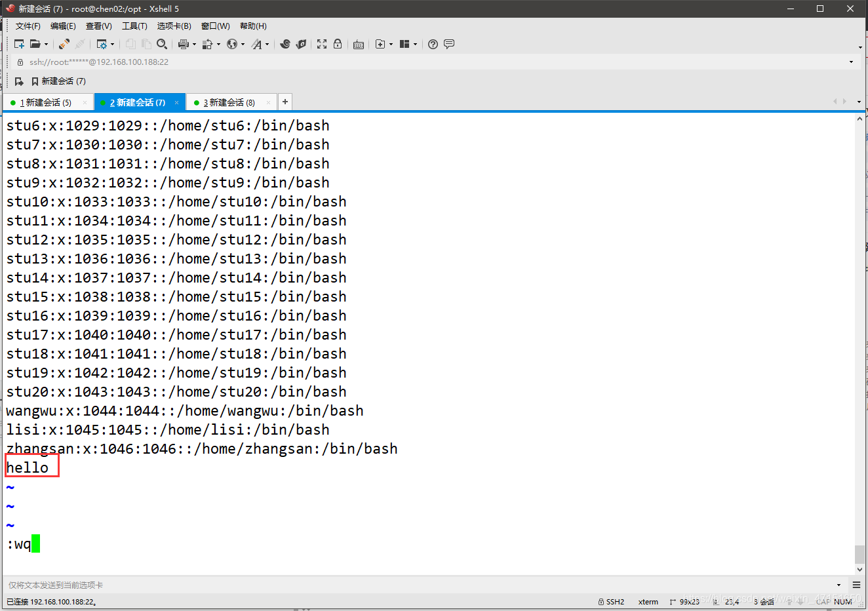Click the tab list dropdown arrow at right
This screenshot has width=868, height=611.
point(859,102)
